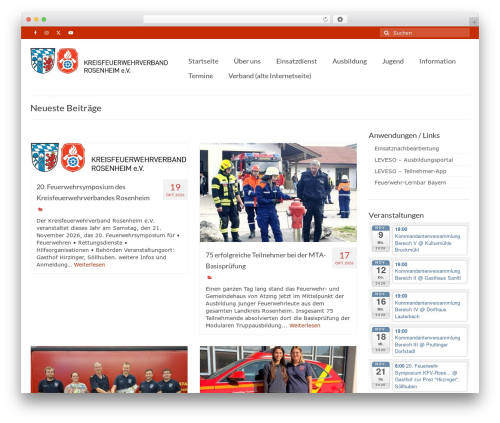
Task: Click the Nov 16 calendar date icon
Action: (x=381, y=305)
